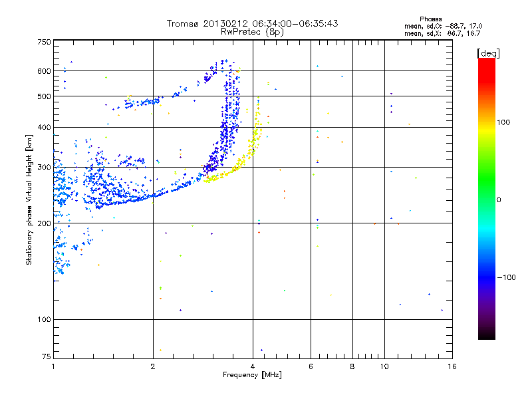The height and width of the screenshot is (399, 532).
Task: Click the dense blue echo cluster at 1 MHz, 250 km
Action: click(x=61, y=188)
